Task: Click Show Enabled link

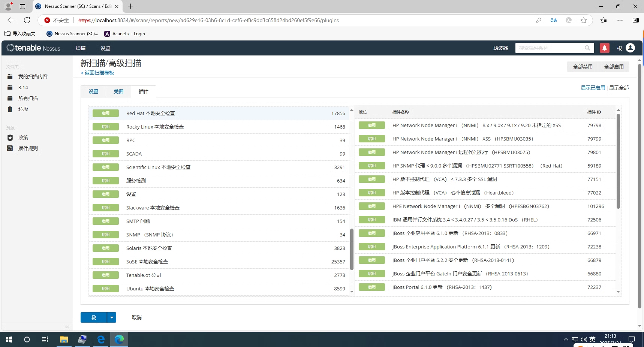Action: click(x=593, y=88)
